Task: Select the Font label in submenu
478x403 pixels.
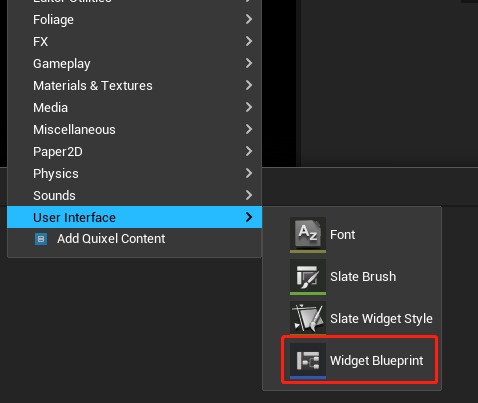Action: tap(342, 235)
